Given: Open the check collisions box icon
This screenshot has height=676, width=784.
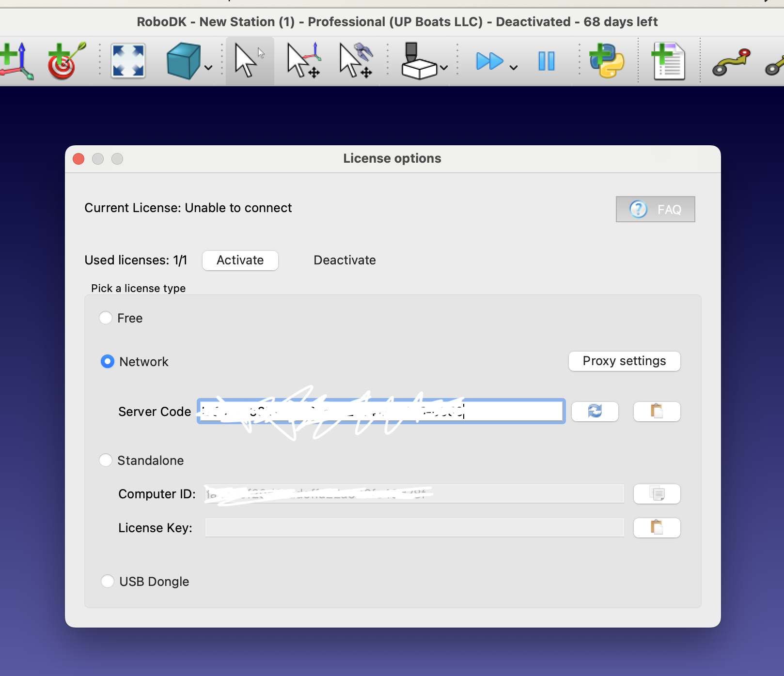Looking at the screenshot, I should coord(419,61).
